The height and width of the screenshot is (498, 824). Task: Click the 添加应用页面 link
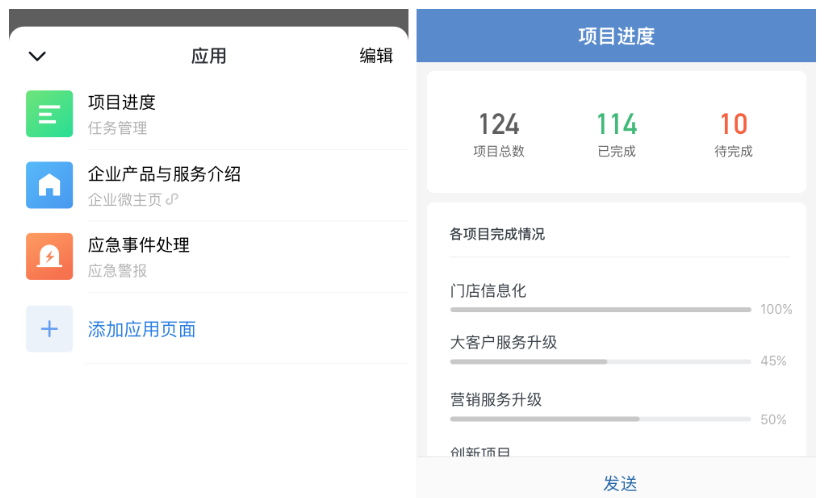(141, 329)
